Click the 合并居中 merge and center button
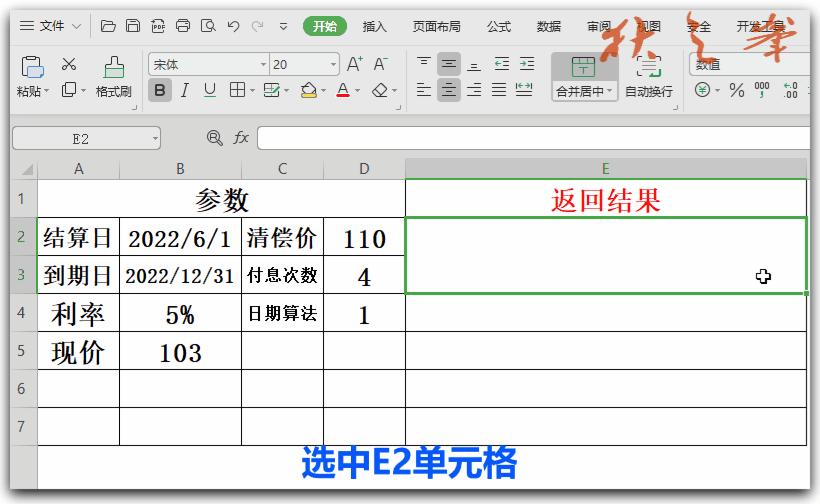The width and height of the screenshot is (820, 504). tap(584, 77)
